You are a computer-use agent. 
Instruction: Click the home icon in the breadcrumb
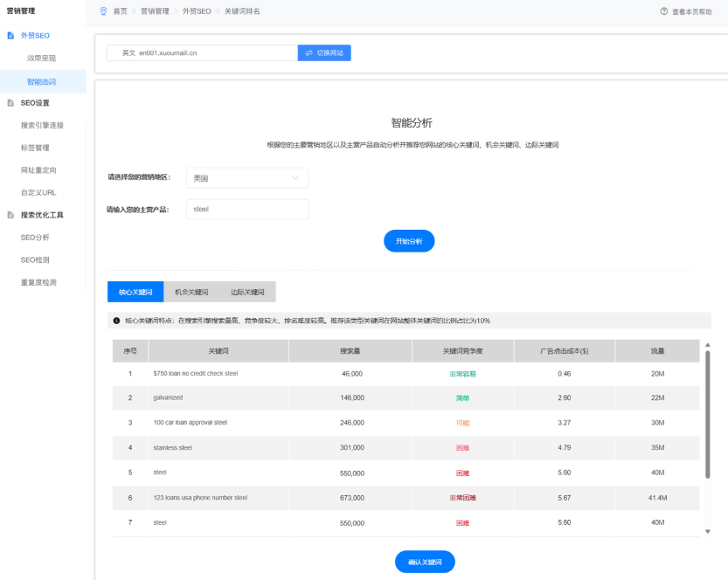pos(102,11)
